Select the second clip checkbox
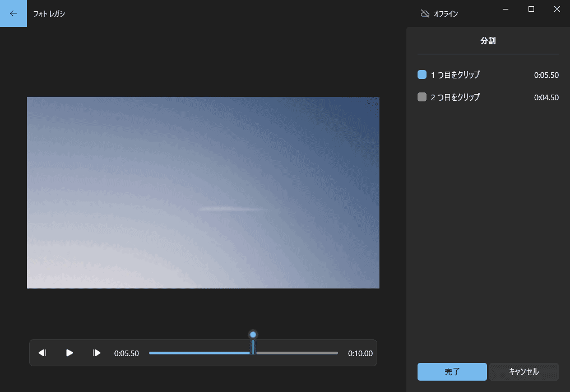 click(x=422, y=97)
